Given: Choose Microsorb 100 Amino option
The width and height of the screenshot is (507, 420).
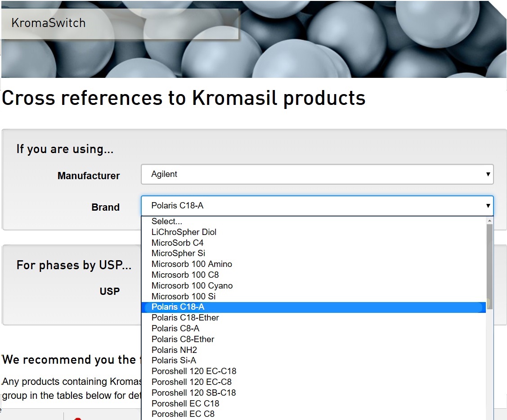Looking at the screenshot, I should [x=314, y=264].
